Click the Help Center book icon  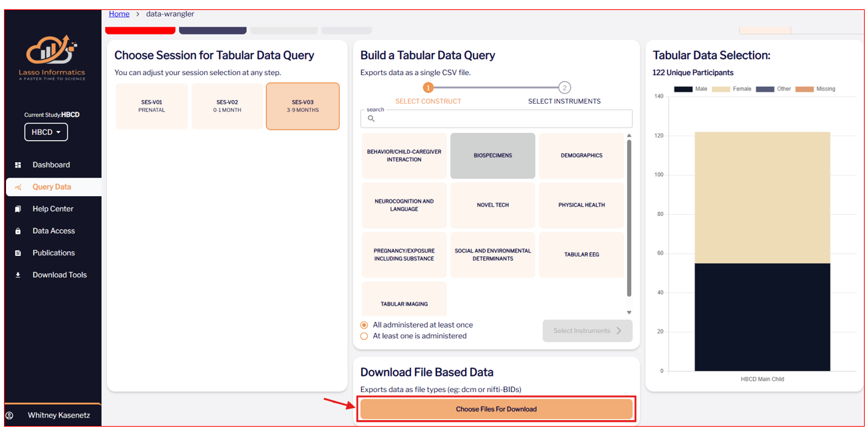(x=18, y=209)
